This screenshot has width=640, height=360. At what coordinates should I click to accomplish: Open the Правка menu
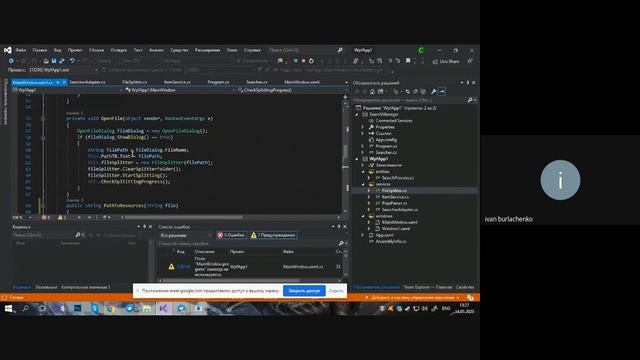pos(40,50)
